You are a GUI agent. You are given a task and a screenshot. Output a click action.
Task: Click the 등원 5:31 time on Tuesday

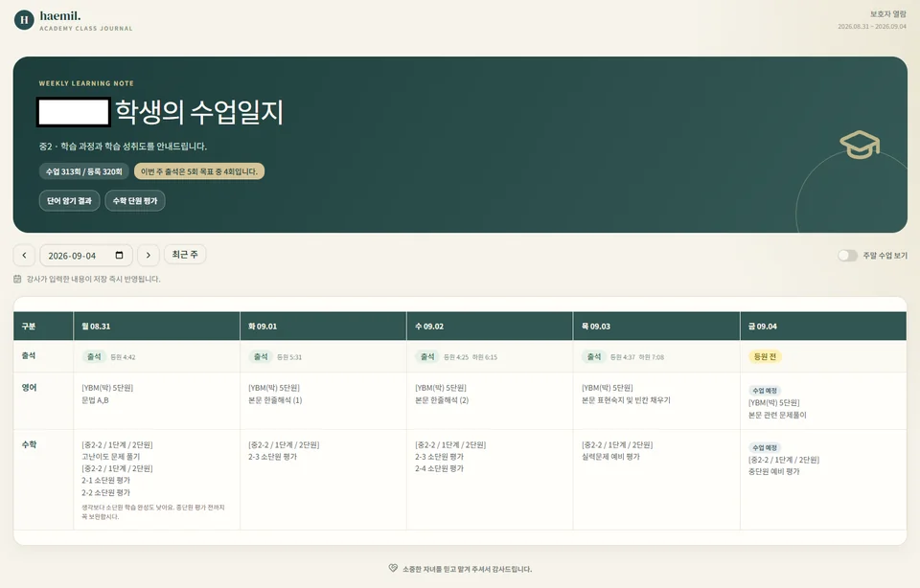(x=289, y=357)
